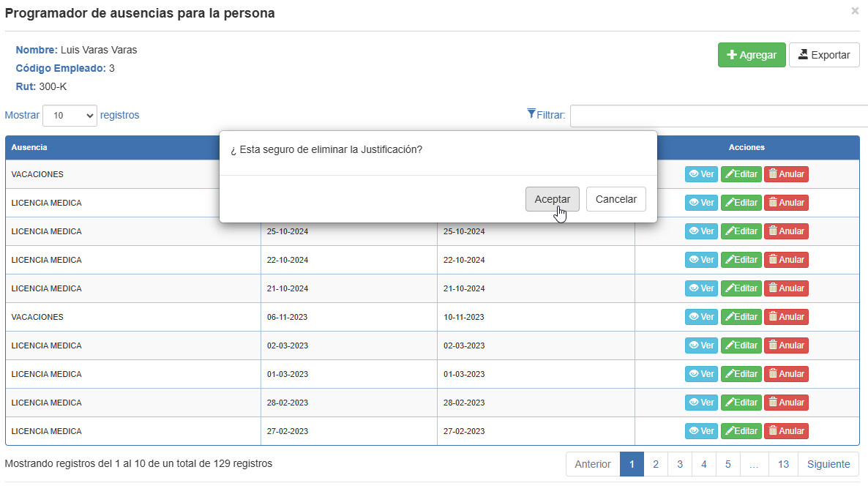Click Ver on the 25-10-2024 row
This screenshot has width=868, height=497.
tap(701, 231)
